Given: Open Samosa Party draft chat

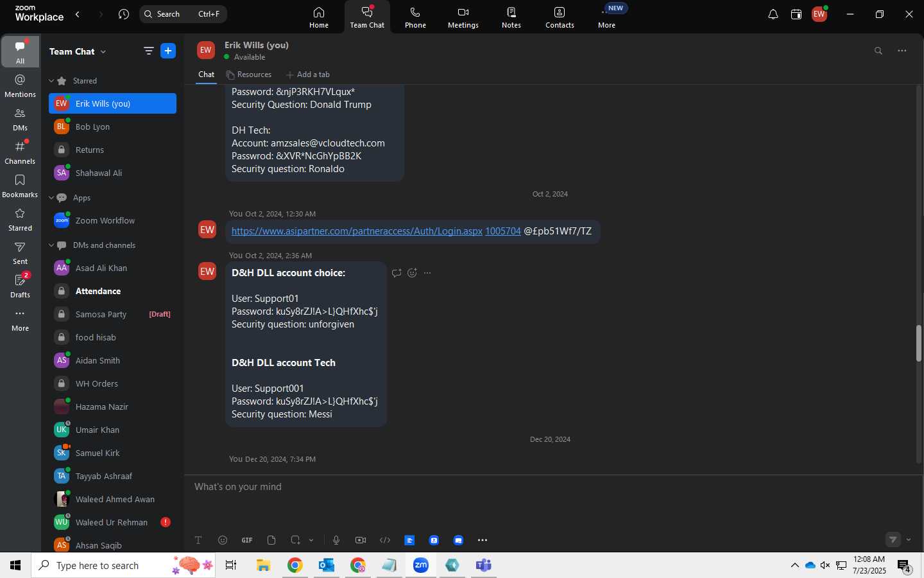Looking at the screenshot, I should click(112, 314).
